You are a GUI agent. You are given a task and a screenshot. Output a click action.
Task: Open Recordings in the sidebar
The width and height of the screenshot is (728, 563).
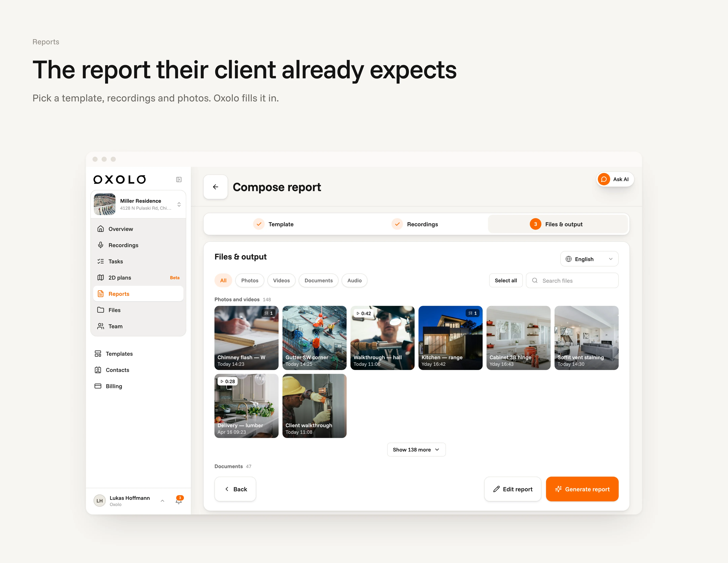[138, 245]
